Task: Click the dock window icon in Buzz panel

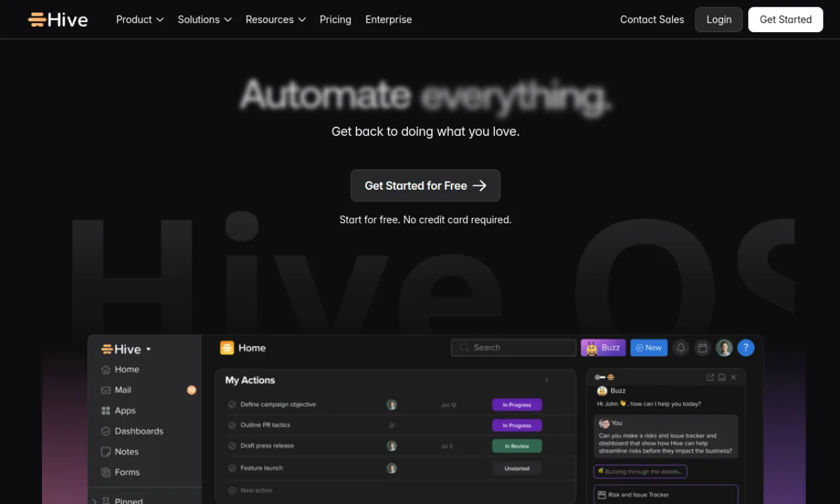Action: tap(722, 377)
